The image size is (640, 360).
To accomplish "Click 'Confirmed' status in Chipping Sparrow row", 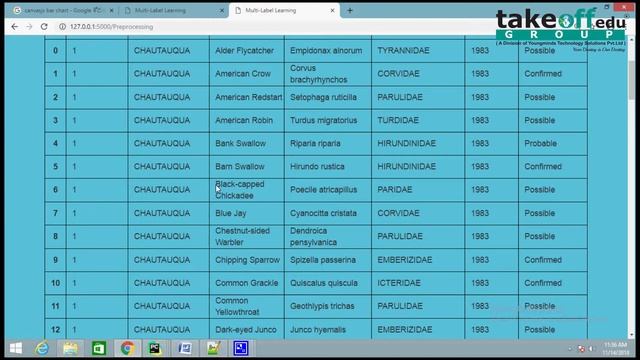I will [x=543, y=260].
